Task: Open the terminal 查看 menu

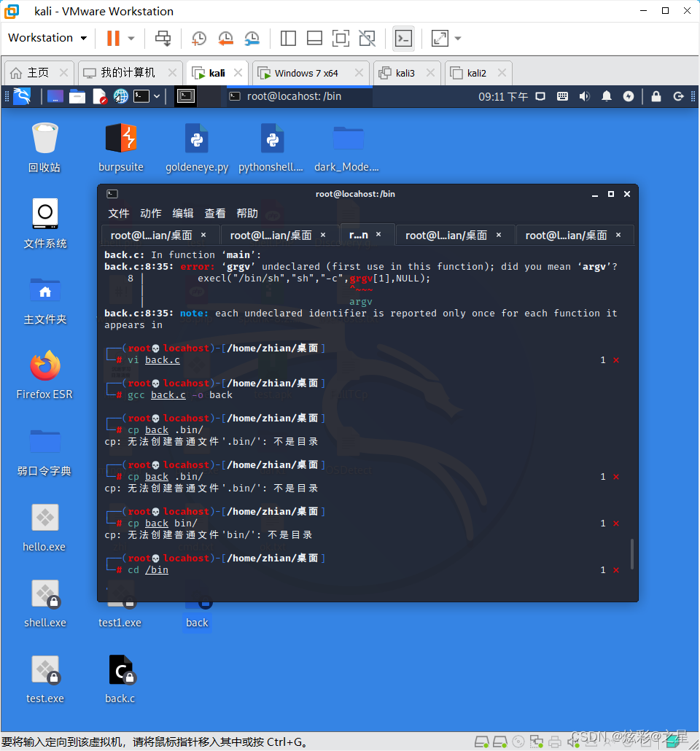Action: pyautogui.click(x=215, y=213)
